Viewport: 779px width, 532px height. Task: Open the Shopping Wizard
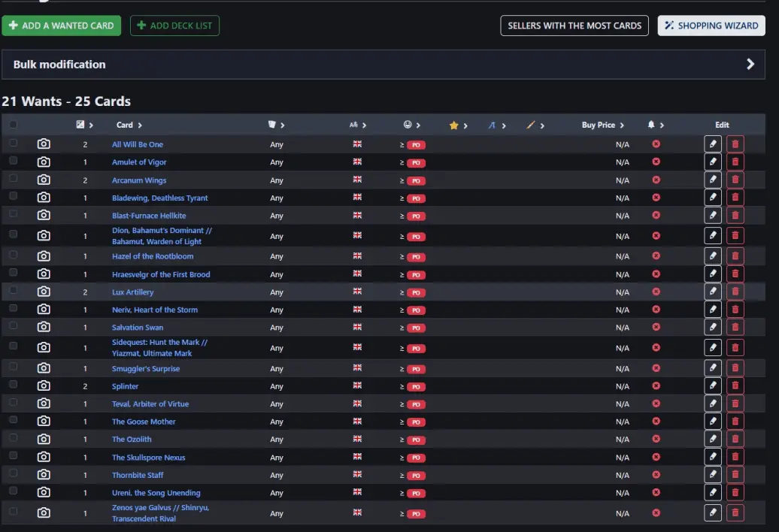(711, 26)
